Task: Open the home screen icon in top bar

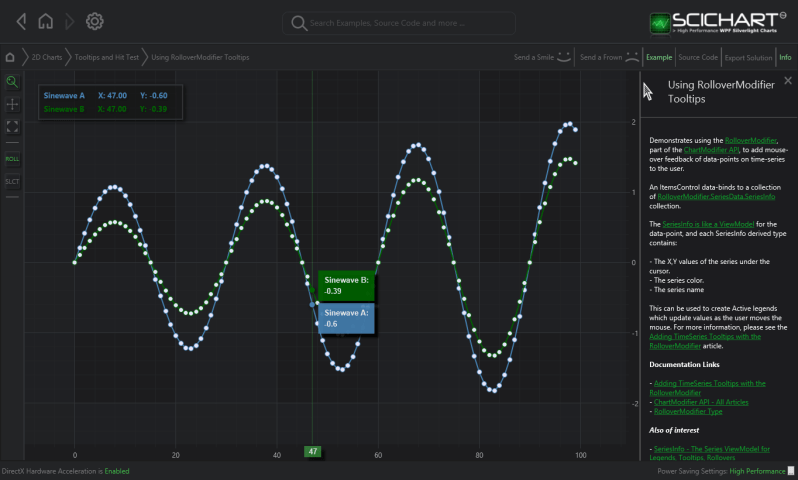Action: click(46, 21)
